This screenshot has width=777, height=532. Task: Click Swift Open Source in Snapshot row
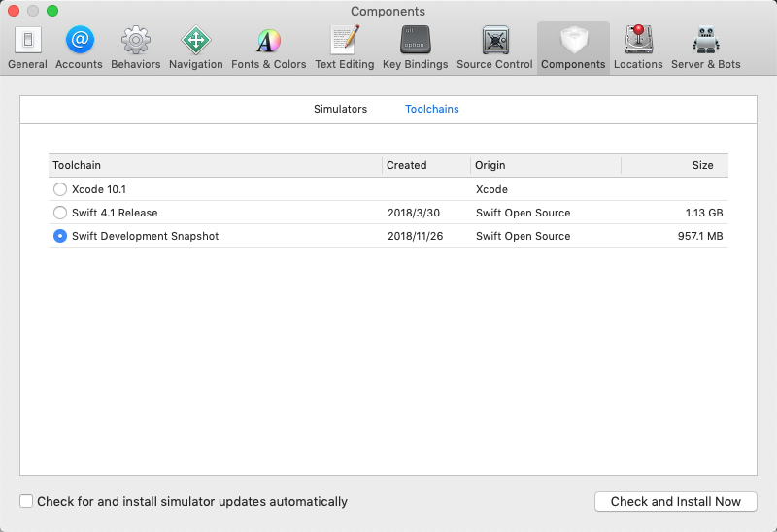[x=524, y=236]
